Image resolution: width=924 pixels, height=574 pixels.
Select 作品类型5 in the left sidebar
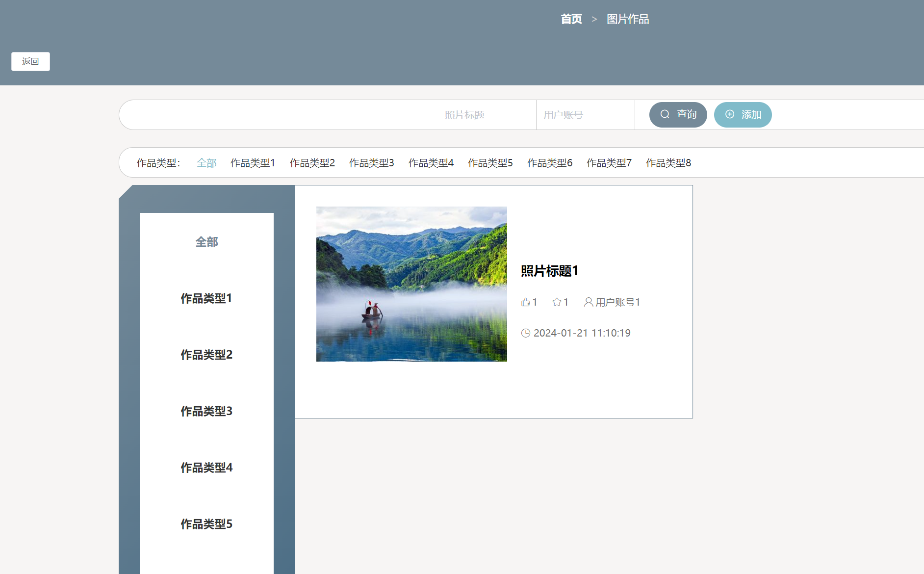point(206,524)
